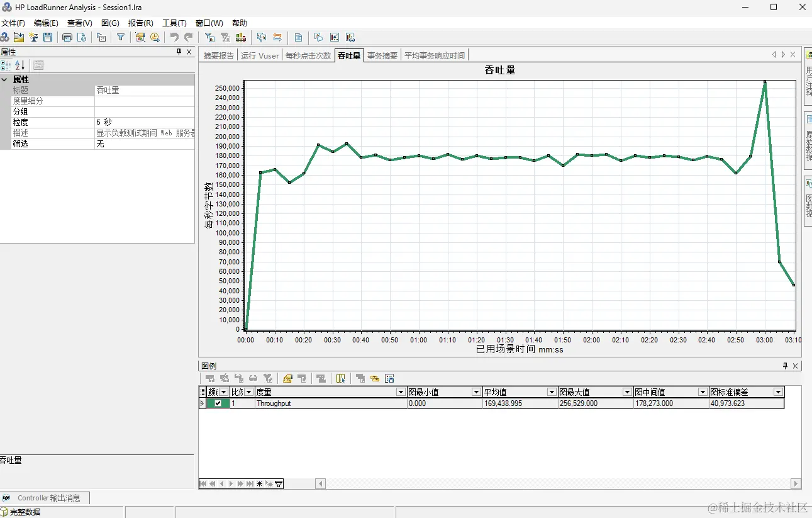Viewport: 812px width, 518px height.
Task: Click the categorized view icon in 属性 panel
Action: tap(6, 65)
